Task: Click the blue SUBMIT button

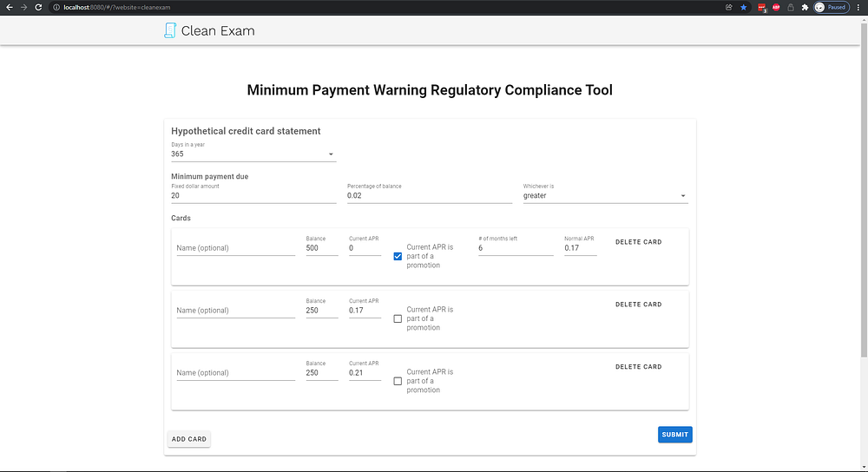Action: (674, 435)
